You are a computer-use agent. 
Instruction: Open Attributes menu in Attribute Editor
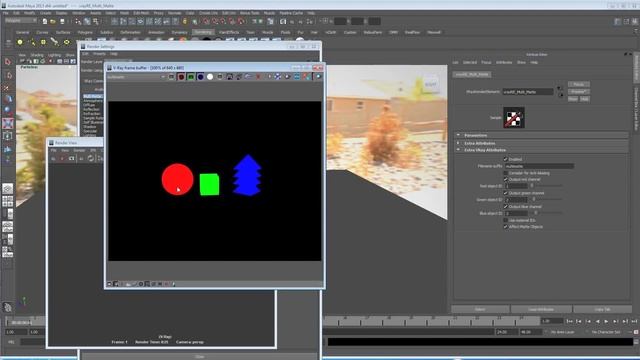(504, 62)
